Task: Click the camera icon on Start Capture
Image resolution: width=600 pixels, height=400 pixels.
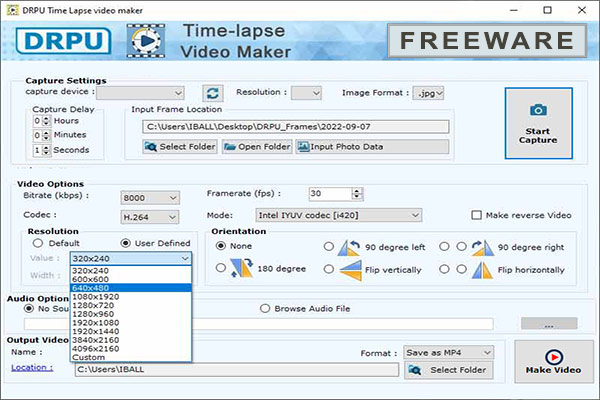Action: (x=538, y=110)
